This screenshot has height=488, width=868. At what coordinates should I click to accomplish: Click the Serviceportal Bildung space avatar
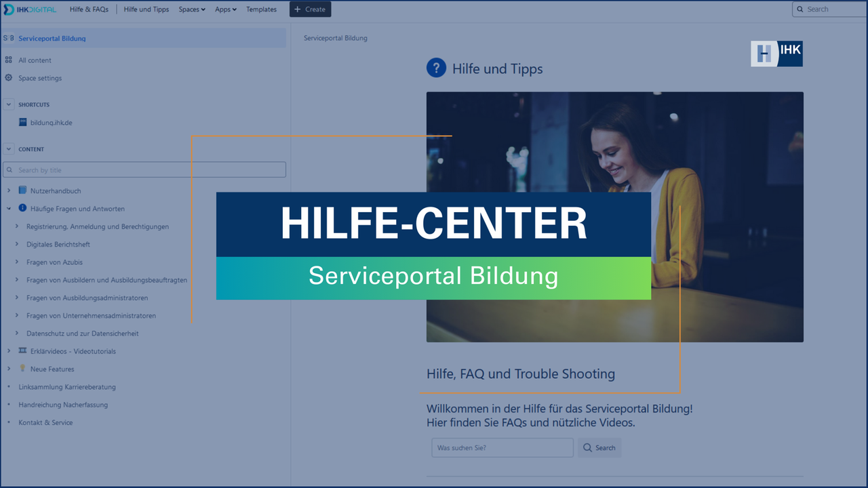8,38
